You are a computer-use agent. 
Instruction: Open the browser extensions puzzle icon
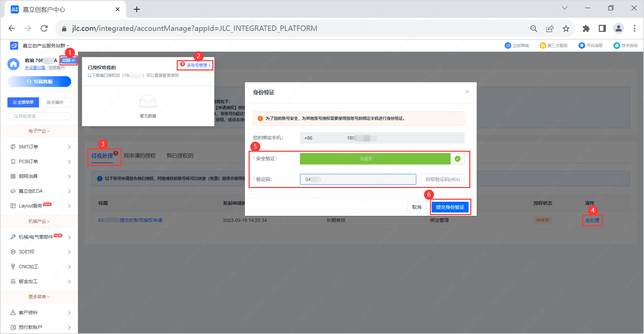point(586,29)
